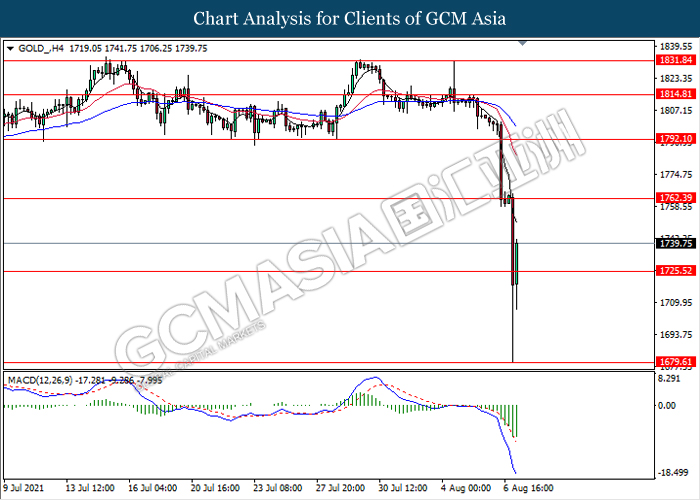Select the 1792.10 price level label
This screenshot has width=700, height=500.
click(676, 139)
